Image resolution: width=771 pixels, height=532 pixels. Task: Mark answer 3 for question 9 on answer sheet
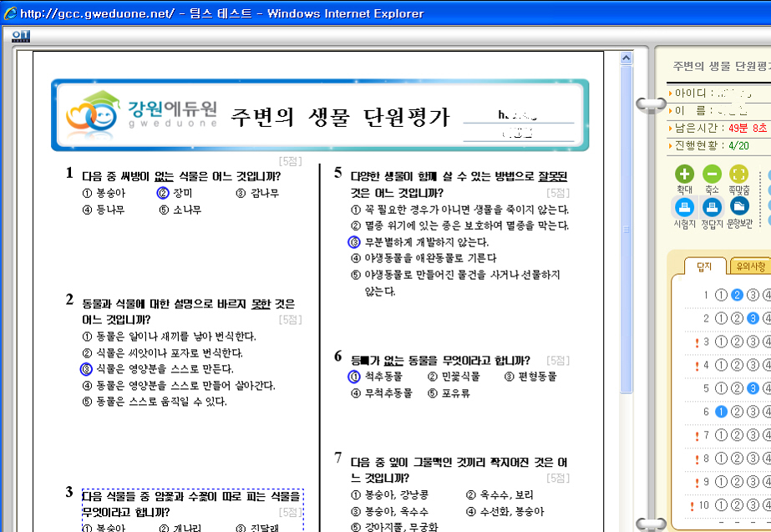753,482
